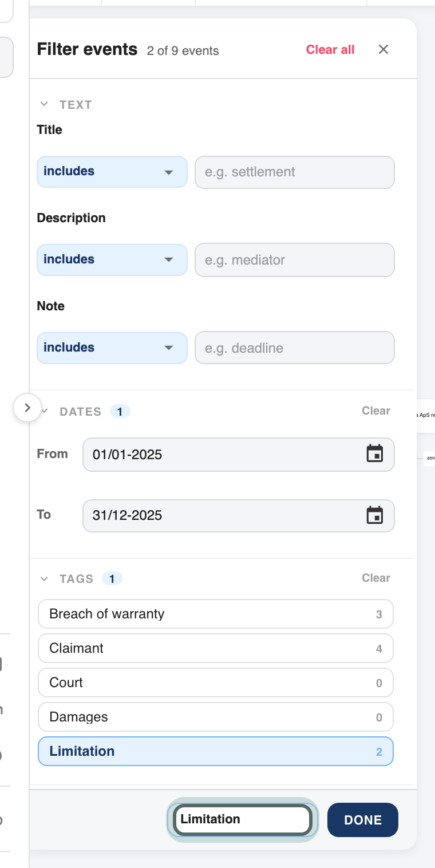Click the To date field 31/12-2025
The height and width of the screenshot is (868, 435).
coord(239,516)
